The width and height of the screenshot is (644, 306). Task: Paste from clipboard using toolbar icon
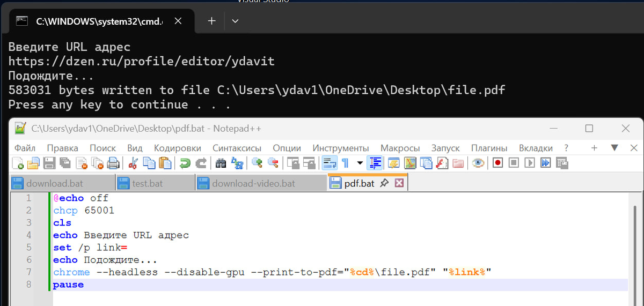coord(165,162)
